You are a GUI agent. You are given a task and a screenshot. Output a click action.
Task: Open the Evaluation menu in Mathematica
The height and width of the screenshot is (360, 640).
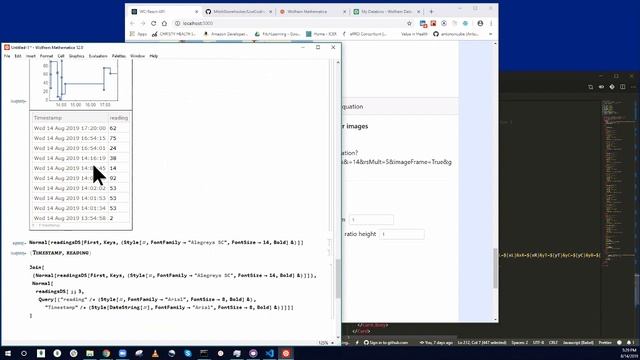(98, 56)
